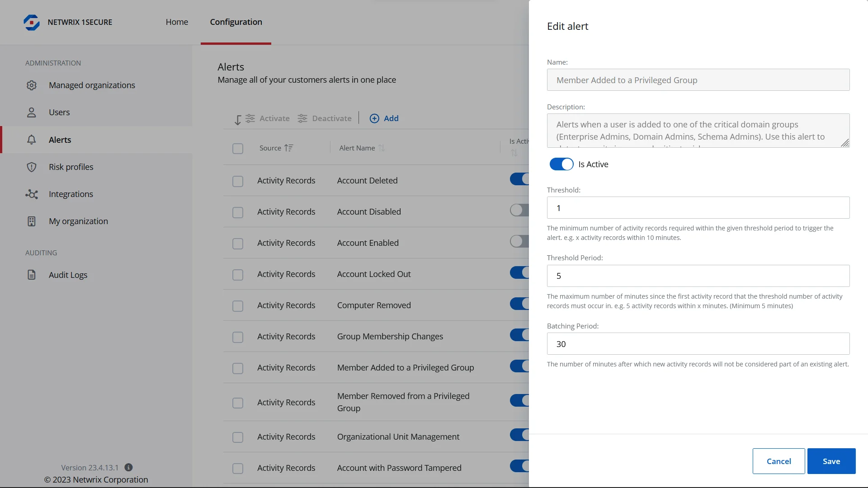This screenshot has height=488, width=868.
Task: Open the Configuration tab
Action: click(236, 22)
